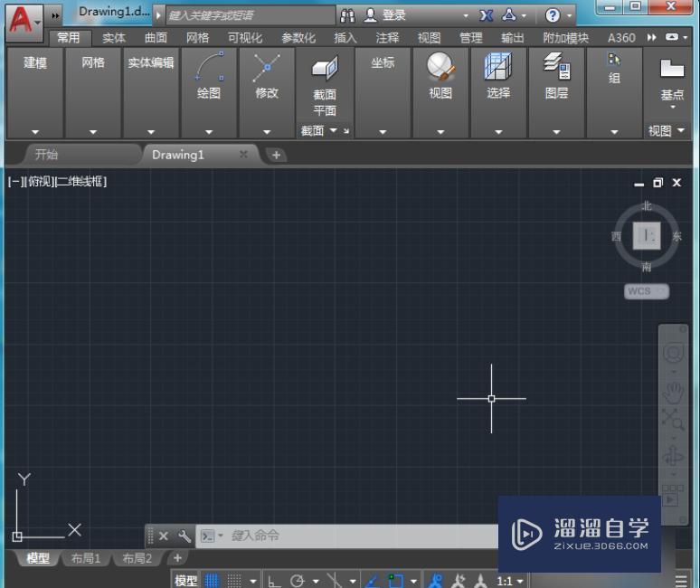Toggle snap mode dotted grid icon

235,581
